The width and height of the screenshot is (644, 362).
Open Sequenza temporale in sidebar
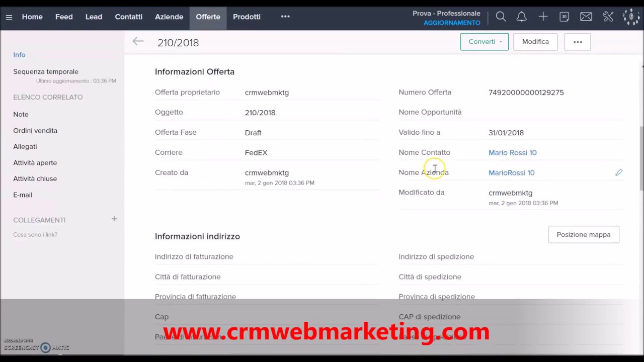46,71
